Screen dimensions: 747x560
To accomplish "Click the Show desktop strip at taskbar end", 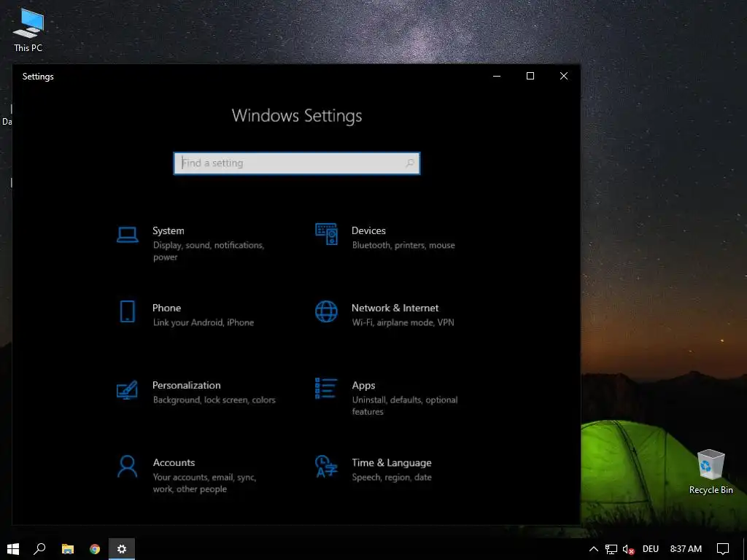I will tap(745, 549).
